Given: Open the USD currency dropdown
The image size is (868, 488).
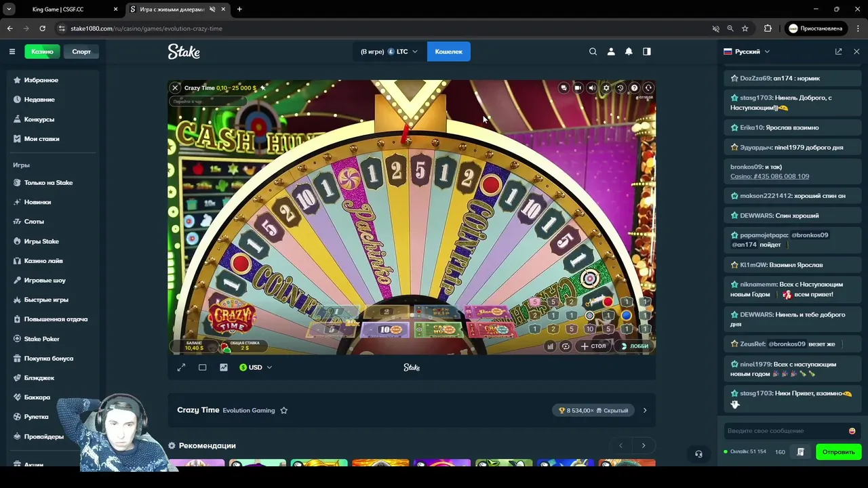Looking at the screenshot, I should [256, 367].
